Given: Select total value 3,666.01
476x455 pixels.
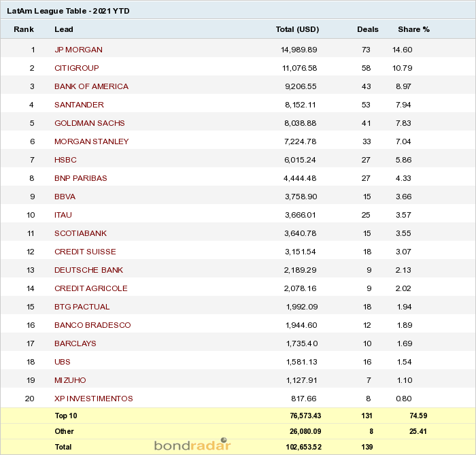Looking at the screenshot, I should click(x=301, y=215).
